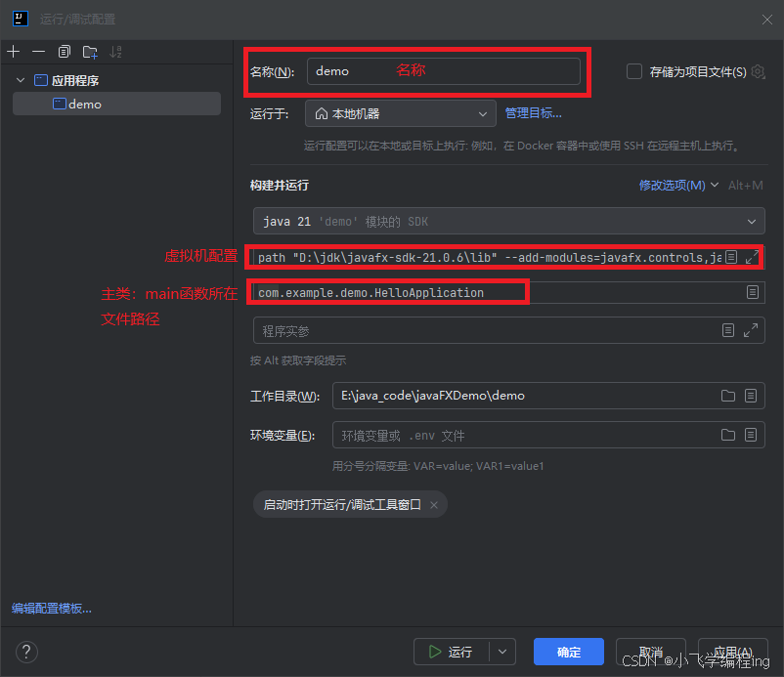The height and width of the screenshot is (677, 784).
Task: Expand the VM options field
Action: tap(752, 257)
